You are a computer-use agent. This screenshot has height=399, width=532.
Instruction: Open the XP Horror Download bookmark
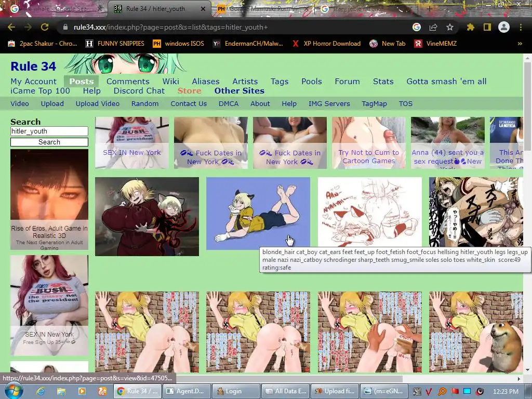pyautogui.click(x=326, y=44)
